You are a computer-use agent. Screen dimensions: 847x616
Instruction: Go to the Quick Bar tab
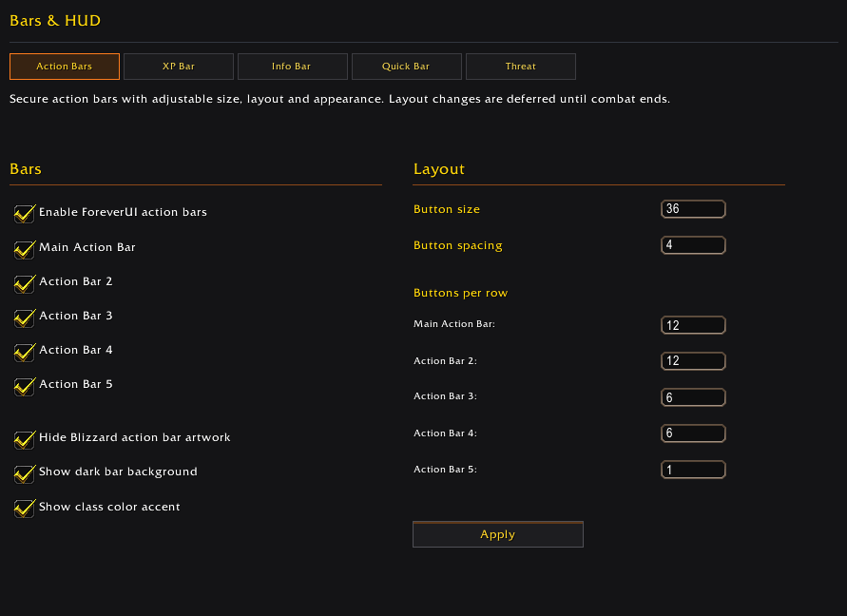click(406, 67)
